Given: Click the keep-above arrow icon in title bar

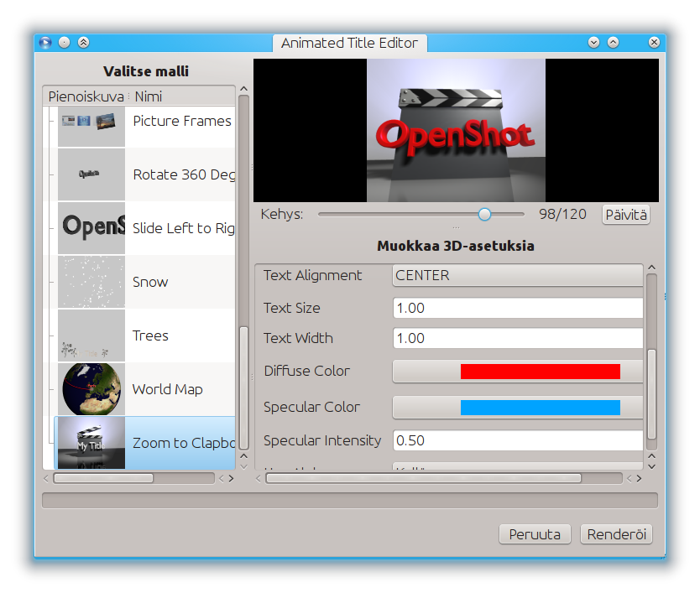Looking at the screenshot, I should [83, 43].
